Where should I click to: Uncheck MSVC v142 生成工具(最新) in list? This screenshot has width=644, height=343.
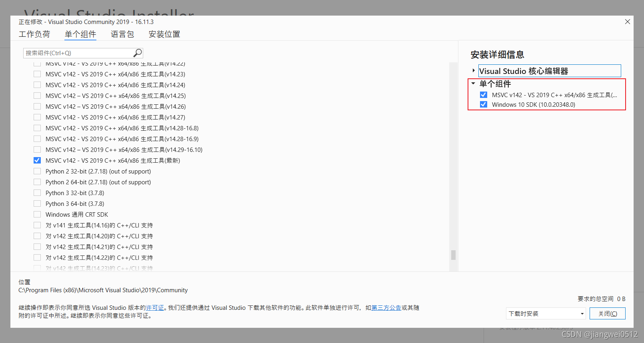pos(37,160)
